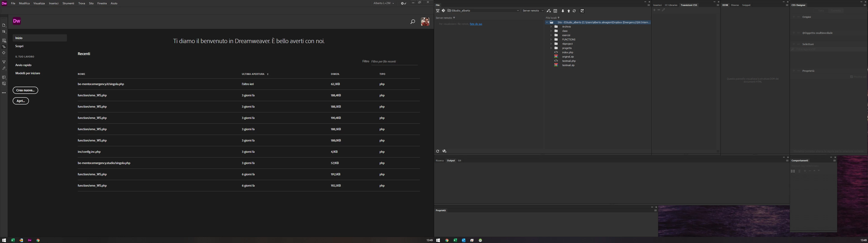
Task: Click the Put files up-arrow icon
Action: tap(569, 11)
